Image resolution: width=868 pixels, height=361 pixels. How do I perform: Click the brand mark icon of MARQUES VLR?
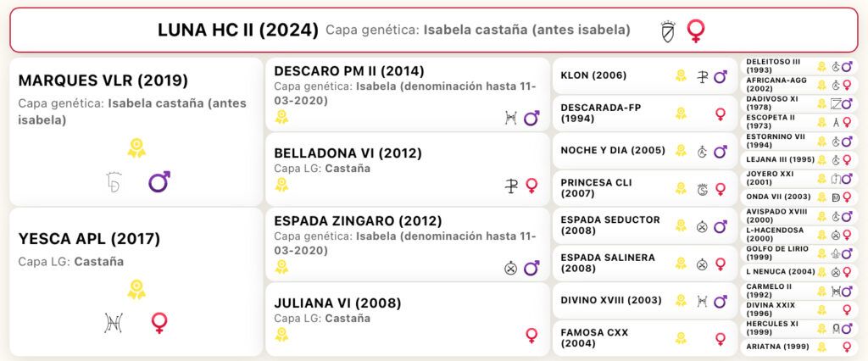coord(113,183)
